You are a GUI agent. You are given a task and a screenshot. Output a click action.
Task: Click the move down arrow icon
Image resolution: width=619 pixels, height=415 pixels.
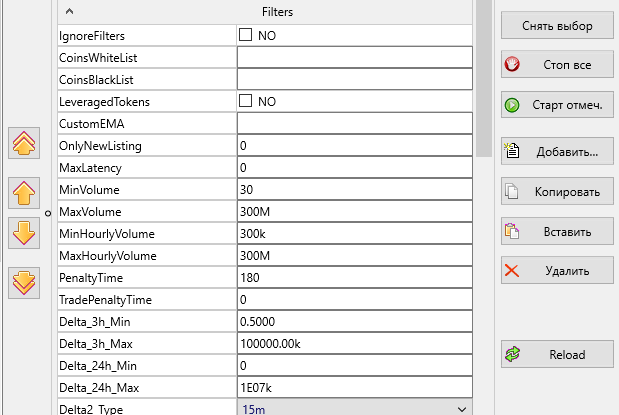(x=24, y=232)
